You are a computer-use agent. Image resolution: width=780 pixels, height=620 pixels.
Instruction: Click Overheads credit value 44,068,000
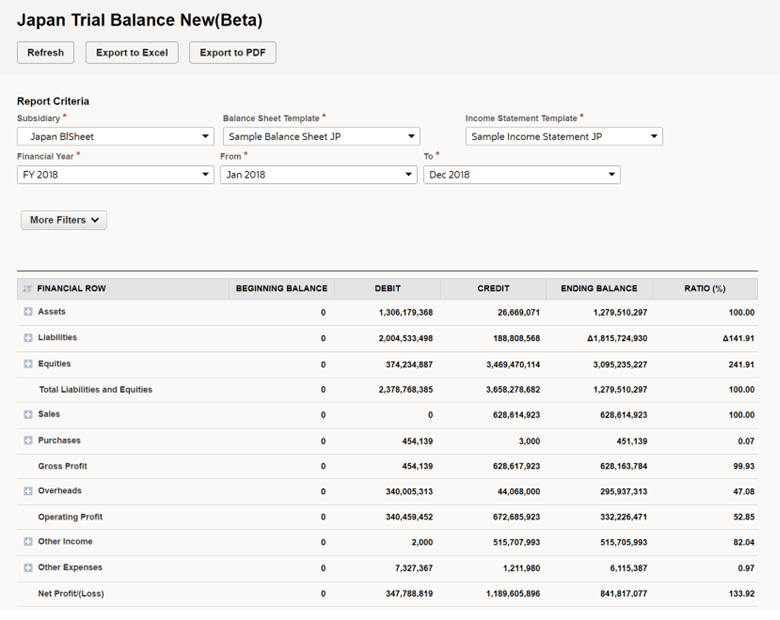point(518,492)
